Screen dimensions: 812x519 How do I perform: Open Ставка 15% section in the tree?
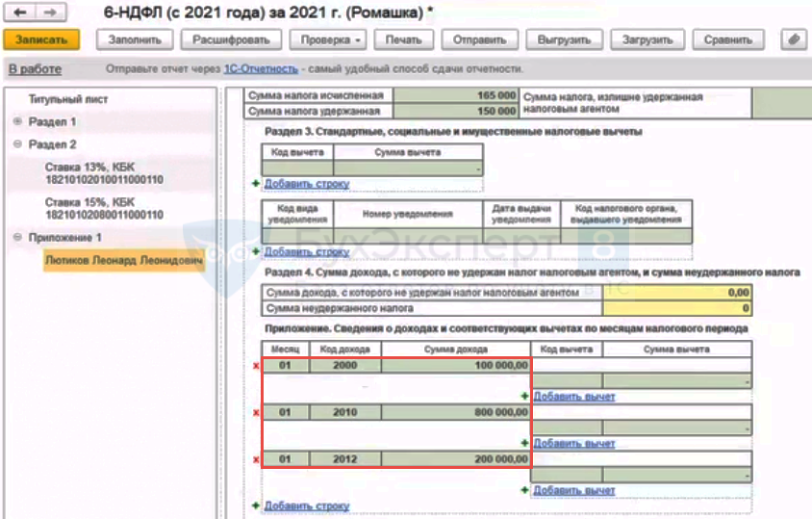104,209
